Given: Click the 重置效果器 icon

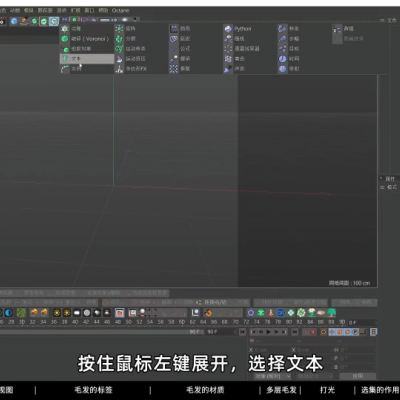Looking at the screenshot, I should point(228,49).
